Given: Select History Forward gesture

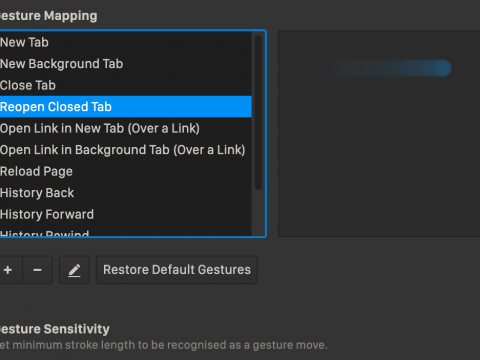Looking at the screenshot, I should [126, 214].
